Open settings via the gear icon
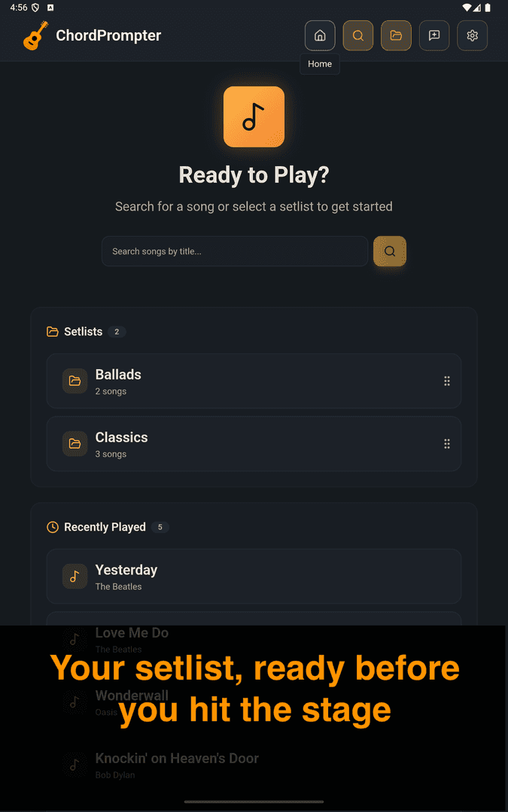The height and width of the screenshot is (812, 508). (x=472, y=35)
